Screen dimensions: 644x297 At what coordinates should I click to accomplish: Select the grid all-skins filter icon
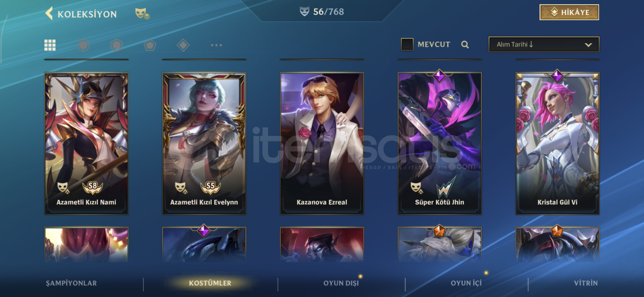tap(50, 45)
